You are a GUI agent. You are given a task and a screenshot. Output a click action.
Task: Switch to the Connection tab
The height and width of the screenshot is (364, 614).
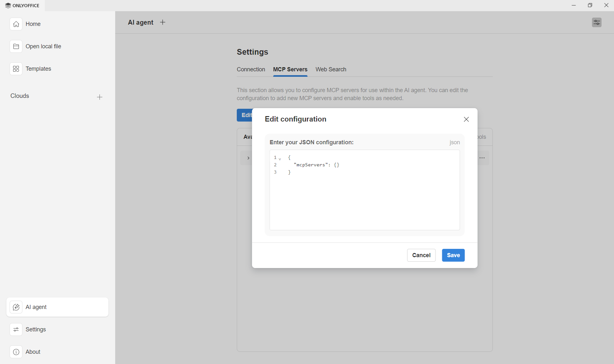pos(251,69)
